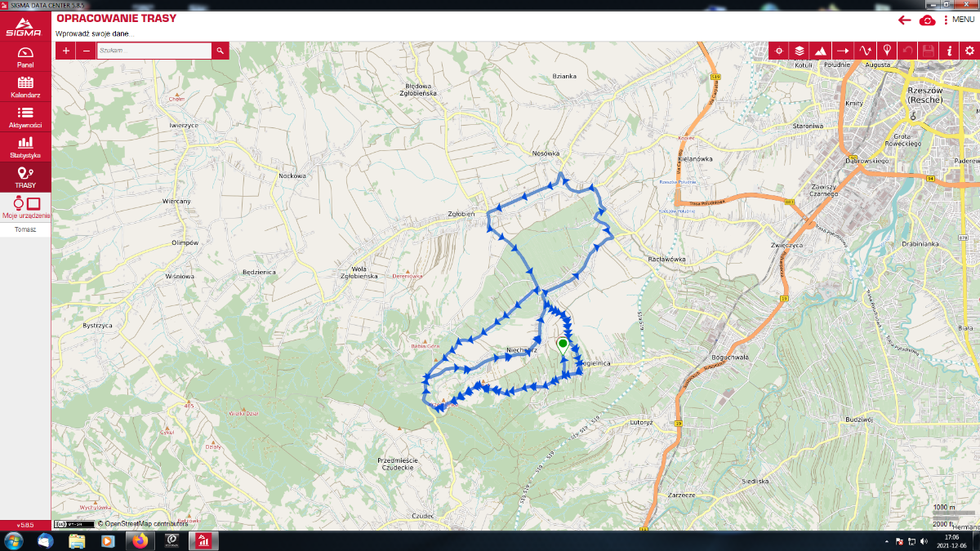Center map using the crosshair icon
Screen dimensions: 980x551
(x=779, y=51)
